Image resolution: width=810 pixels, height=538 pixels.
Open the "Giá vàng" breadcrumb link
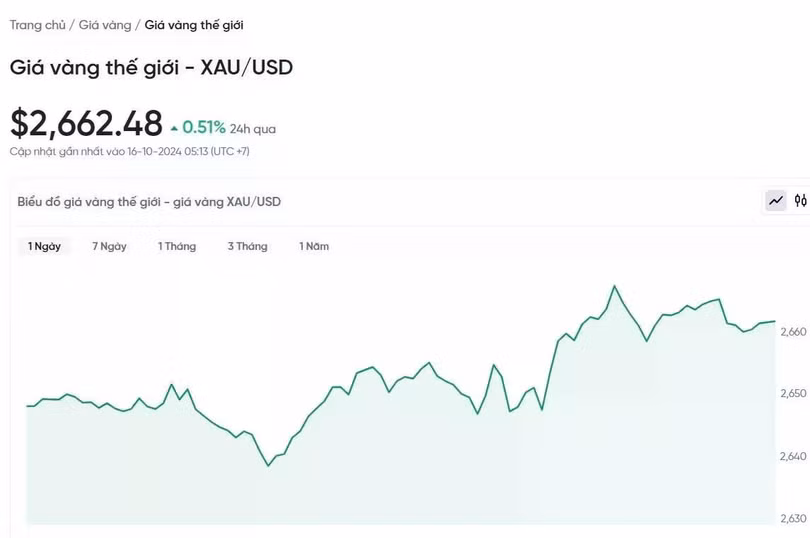105,24
